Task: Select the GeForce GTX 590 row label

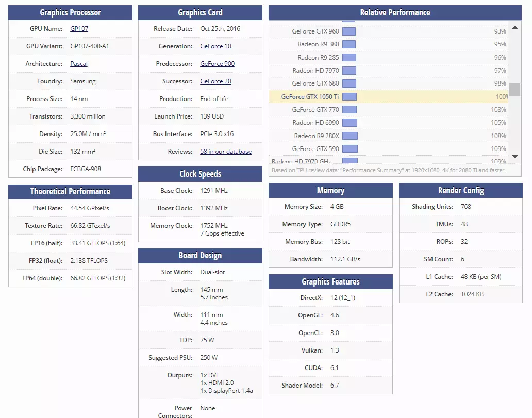Action: coord(315,149)
